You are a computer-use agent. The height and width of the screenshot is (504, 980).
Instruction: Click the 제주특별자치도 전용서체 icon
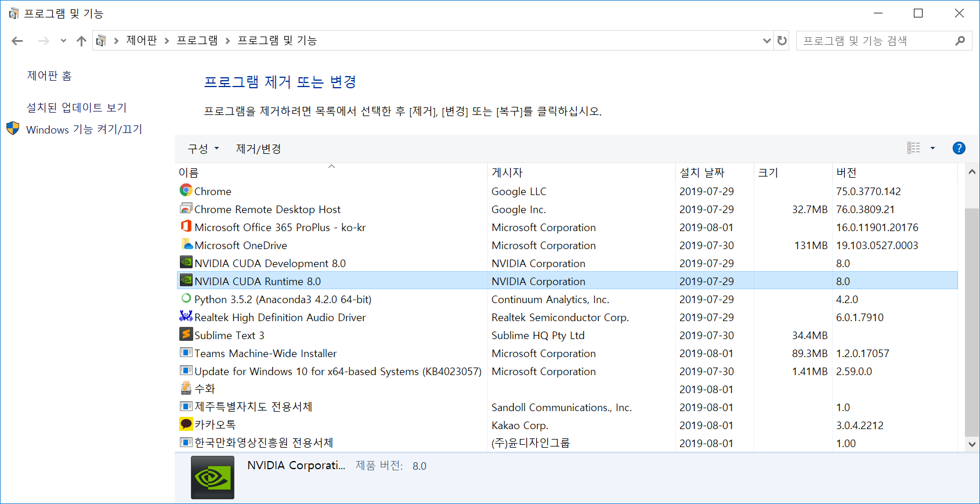(x=186, y=406)
